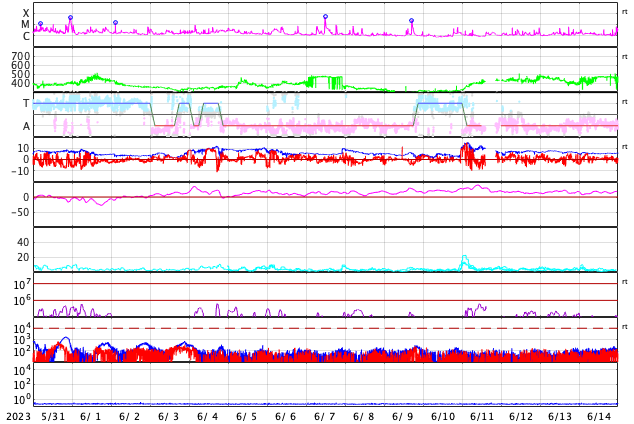Click the '6/13' date label

560,417
